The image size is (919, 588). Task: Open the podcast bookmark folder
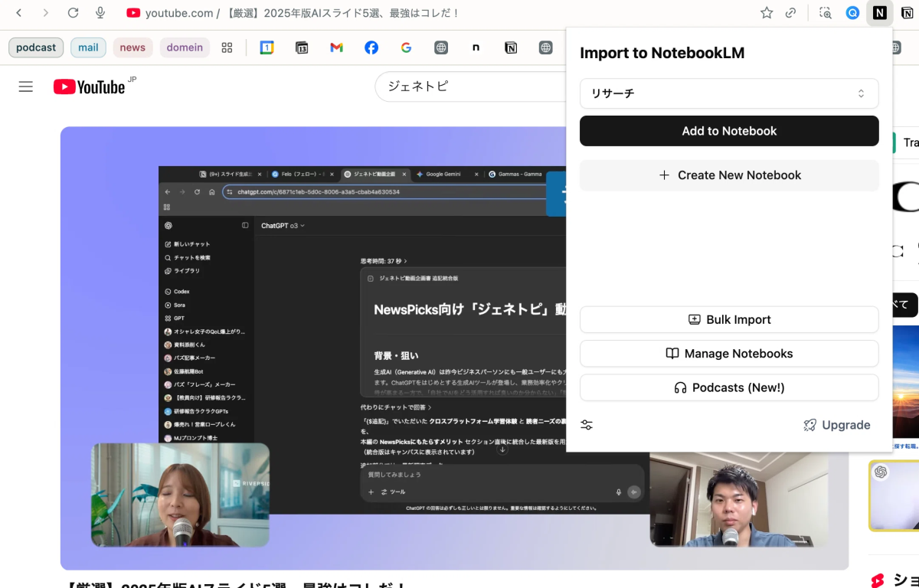pos(36,47)
